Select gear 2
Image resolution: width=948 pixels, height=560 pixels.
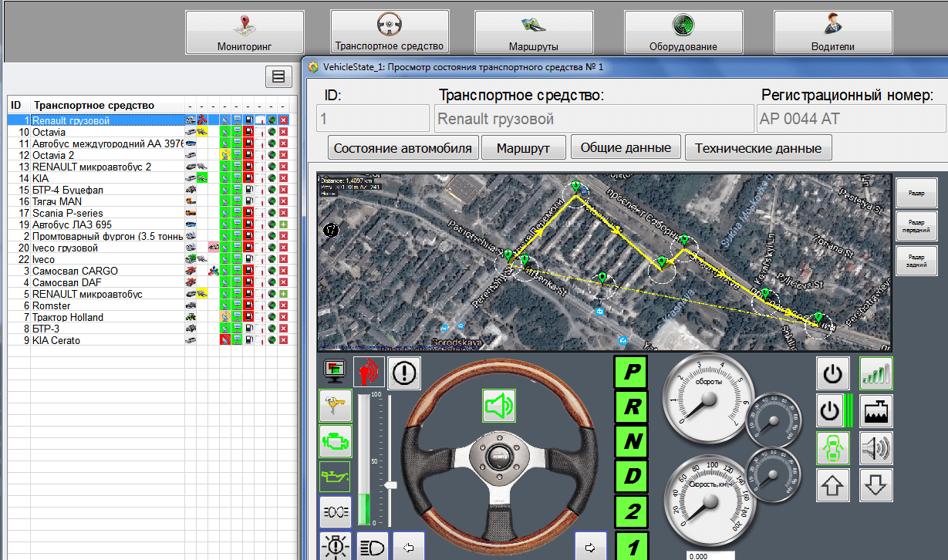(632, 511)
